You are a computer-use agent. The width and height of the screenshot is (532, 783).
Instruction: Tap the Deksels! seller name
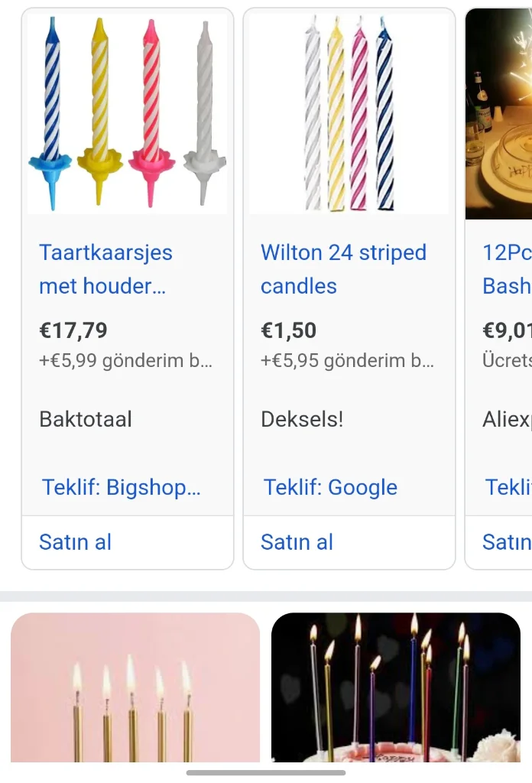(x=302, y=419)
